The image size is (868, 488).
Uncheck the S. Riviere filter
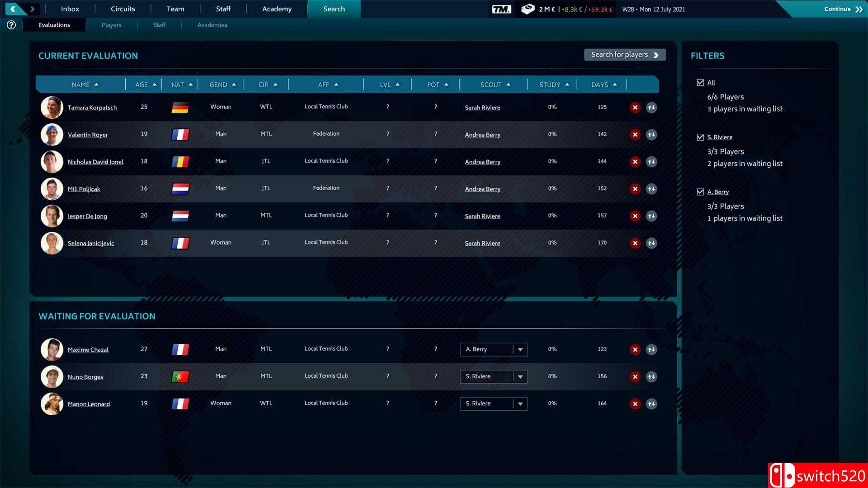click(x=700, y=137)
